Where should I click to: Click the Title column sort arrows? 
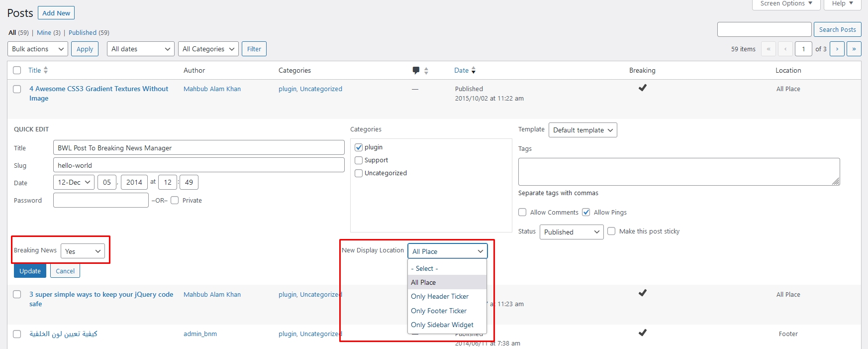tap(46, 70)
